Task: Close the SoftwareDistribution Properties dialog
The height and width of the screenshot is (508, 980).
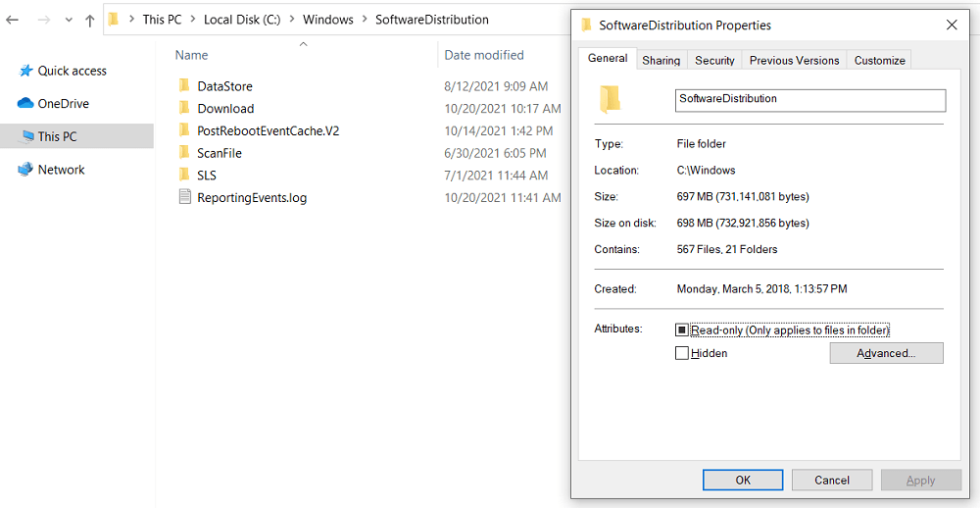Action: point(953,25)
